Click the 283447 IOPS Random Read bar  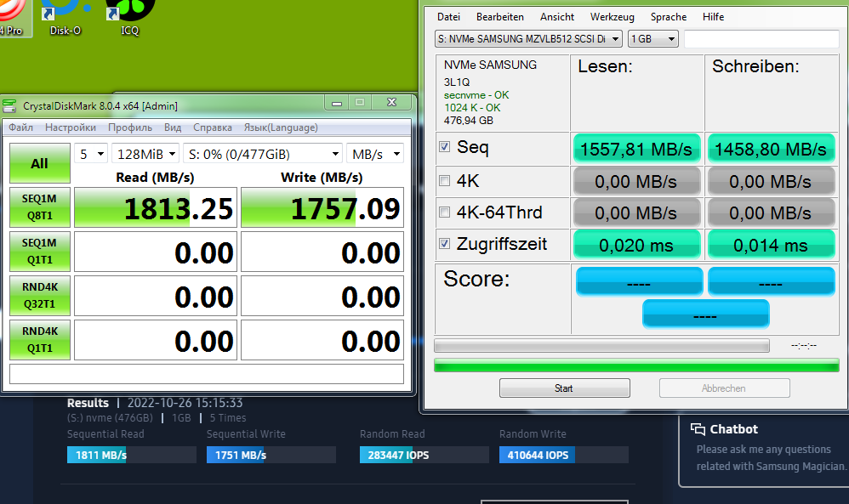click(424, 455)
